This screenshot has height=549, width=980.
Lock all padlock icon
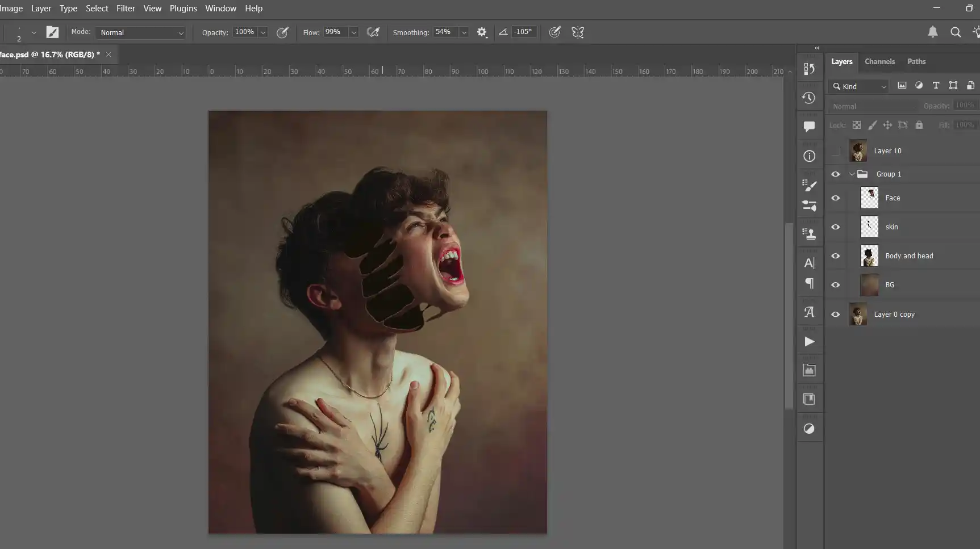click(919, 125)
